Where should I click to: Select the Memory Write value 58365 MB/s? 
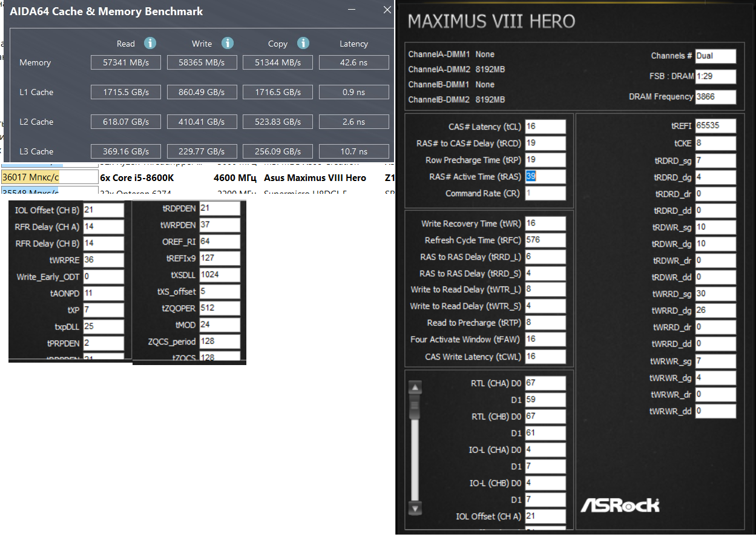[x=202, y=62]
